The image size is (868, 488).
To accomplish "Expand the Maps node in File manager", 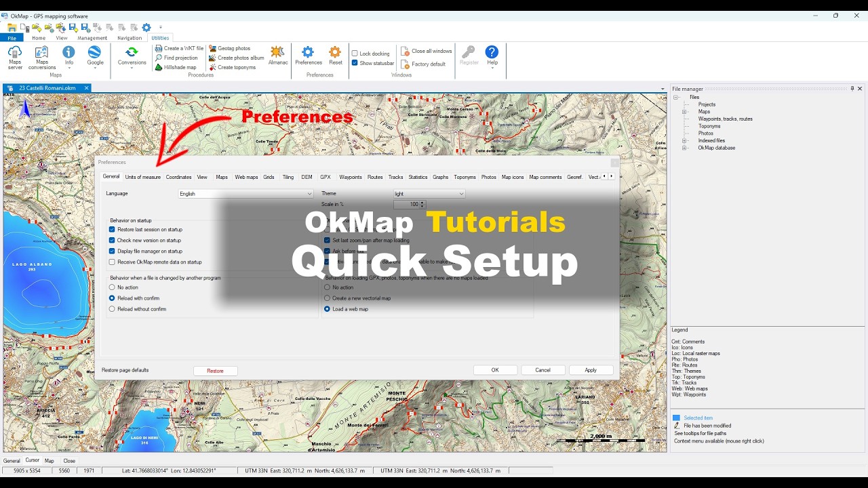I will [x=684, y=112].
